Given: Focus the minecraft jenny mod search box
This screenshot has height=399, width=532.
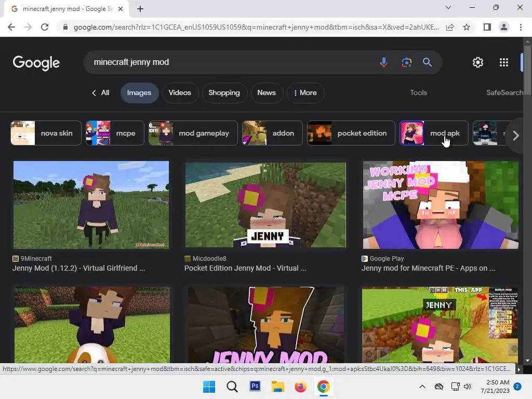Looking at the screenshot, I should click(x=231, y=62).
